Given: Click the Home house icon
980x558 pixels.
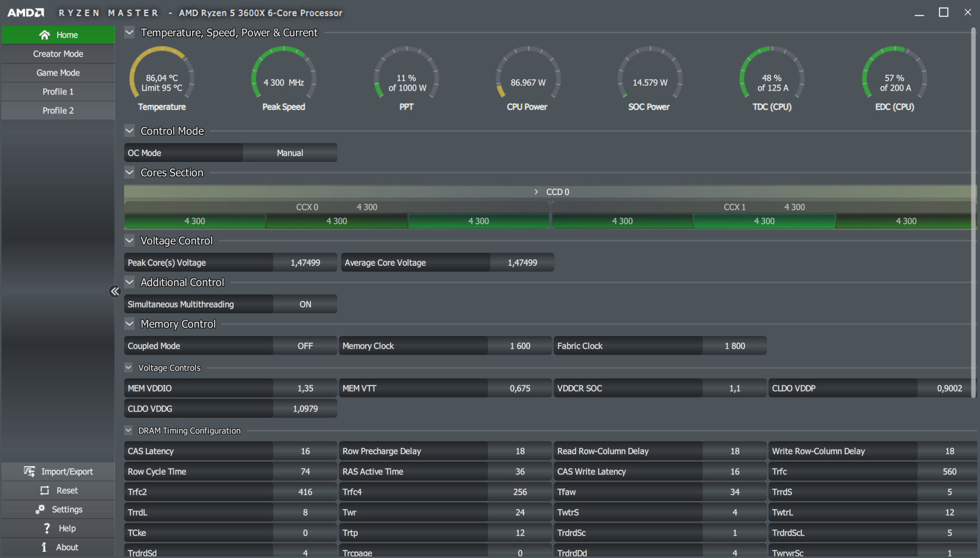Looking at the screenshot, I should click(x=44, y=35).
